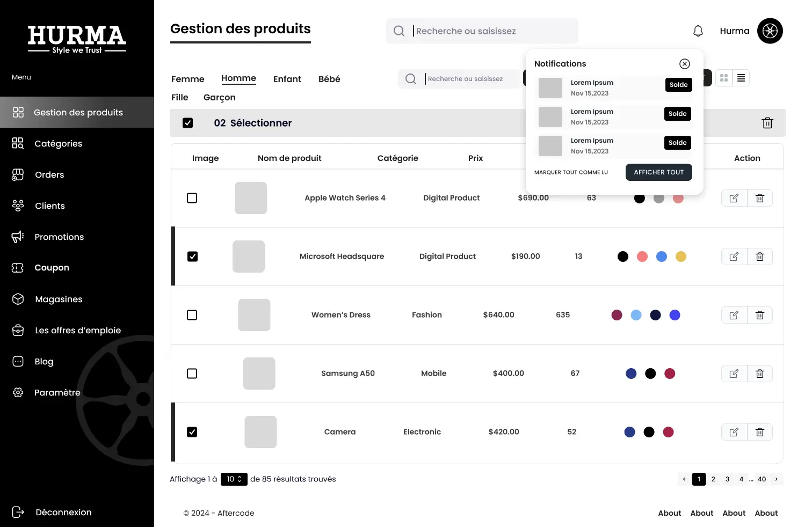
Task: Switch to list view layout
Action: (x=741, y=78)
